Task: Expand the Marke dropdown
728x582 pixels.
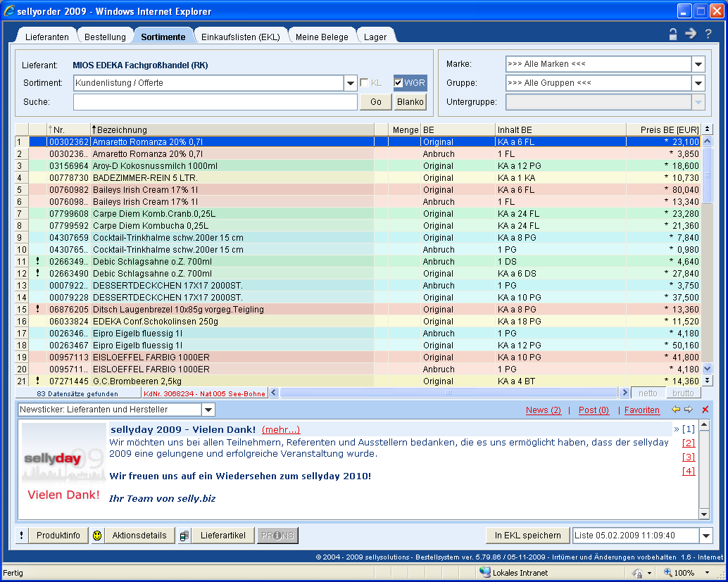Action: click(x=698, y=64)
